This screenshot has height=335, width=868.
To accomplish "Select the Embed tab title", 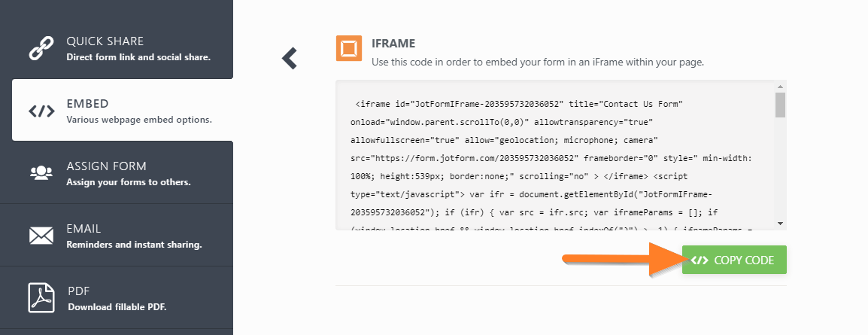I will (87, 104).
